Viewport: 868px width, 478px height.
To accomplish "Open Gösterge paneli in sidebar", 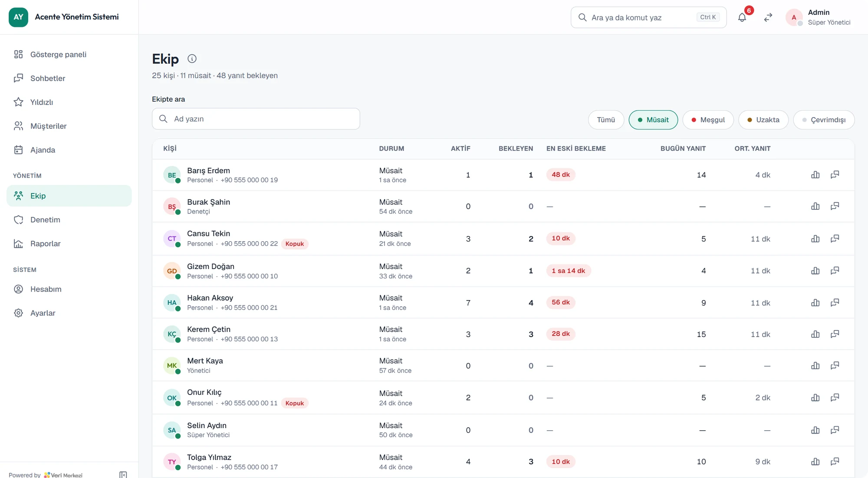I will pyautogui.click(x=69, y=54).
